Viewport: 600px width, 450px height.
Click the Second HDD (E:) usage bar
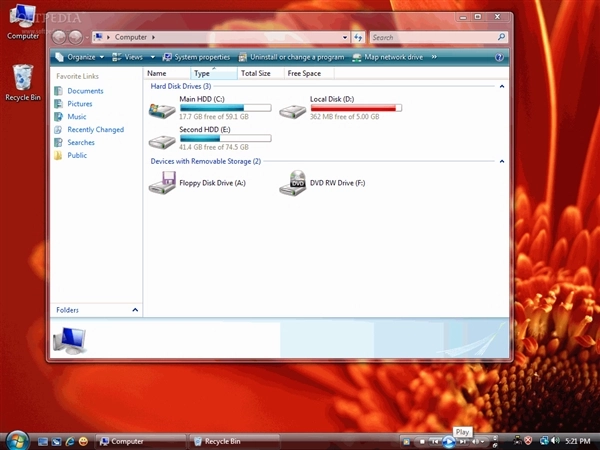[x=225, y=138]
